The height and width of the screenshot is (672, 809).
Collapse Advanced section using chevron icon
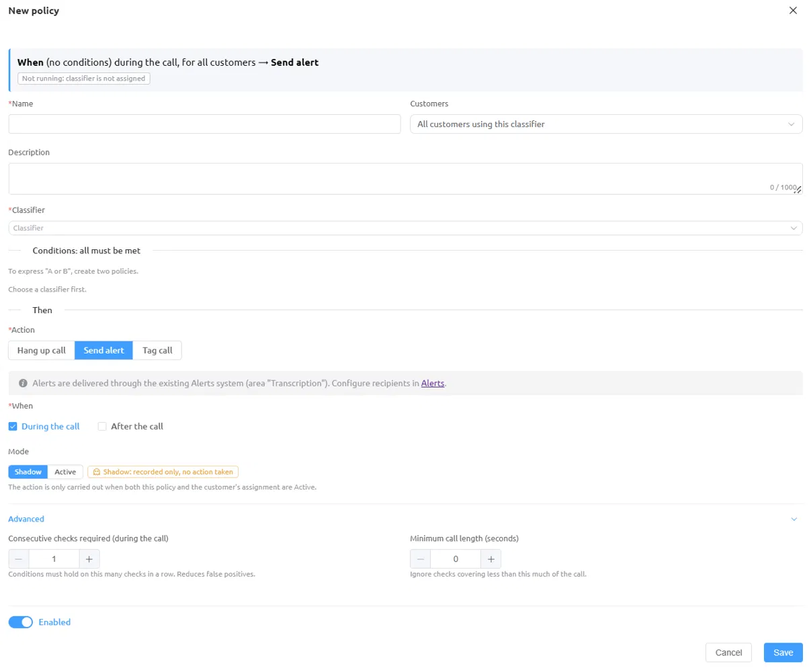[x=794, y=519]
